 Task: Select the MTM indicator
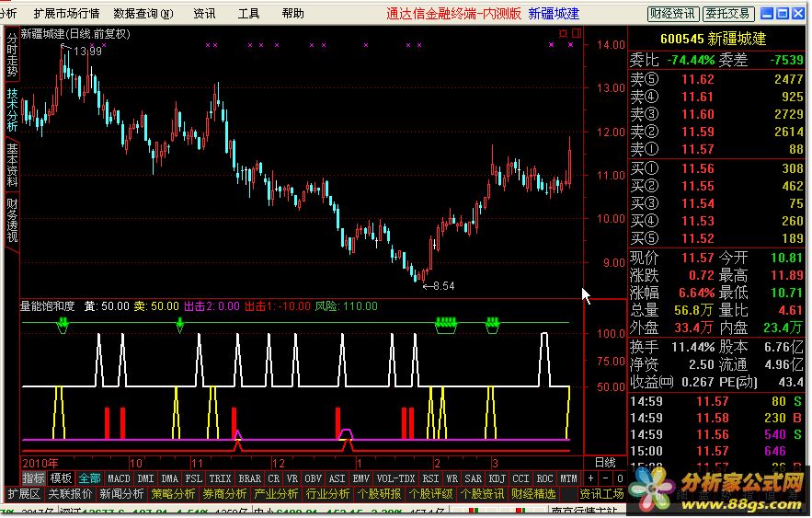pos(568,478)
